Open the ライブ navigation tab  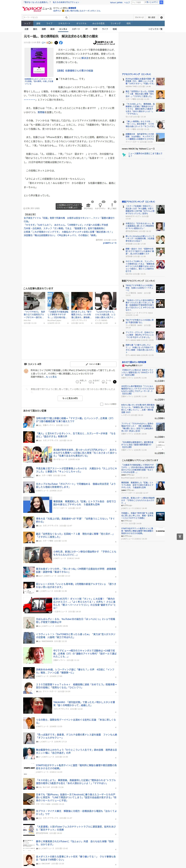tap(49, 24)
